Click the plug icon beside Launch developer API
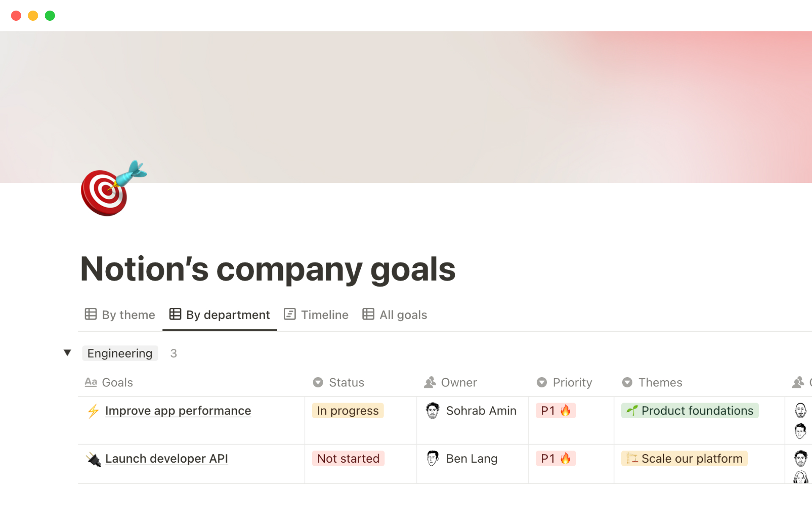The image size is (812, 508). (93, 458)
